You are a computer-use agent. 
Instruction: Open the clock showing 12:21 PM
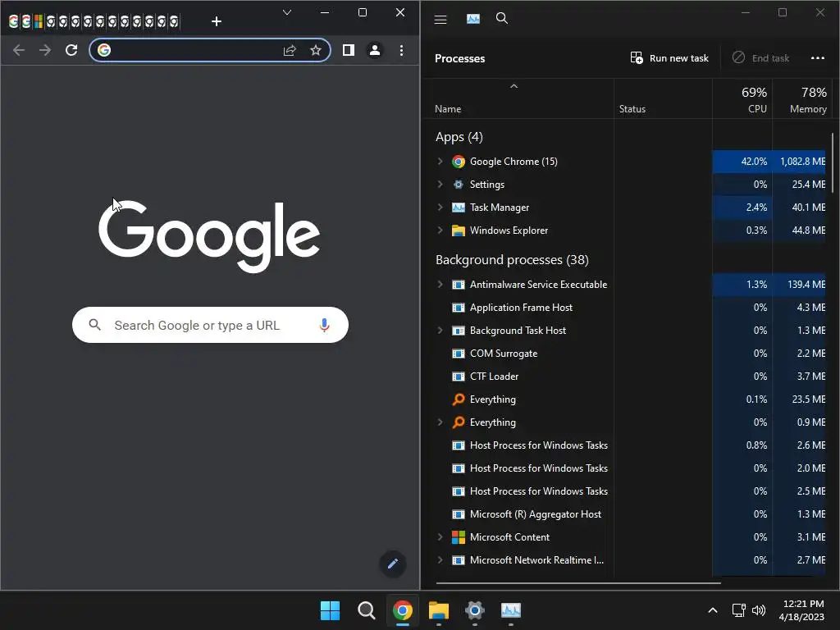pyautogui.click(x=802, y=610)
